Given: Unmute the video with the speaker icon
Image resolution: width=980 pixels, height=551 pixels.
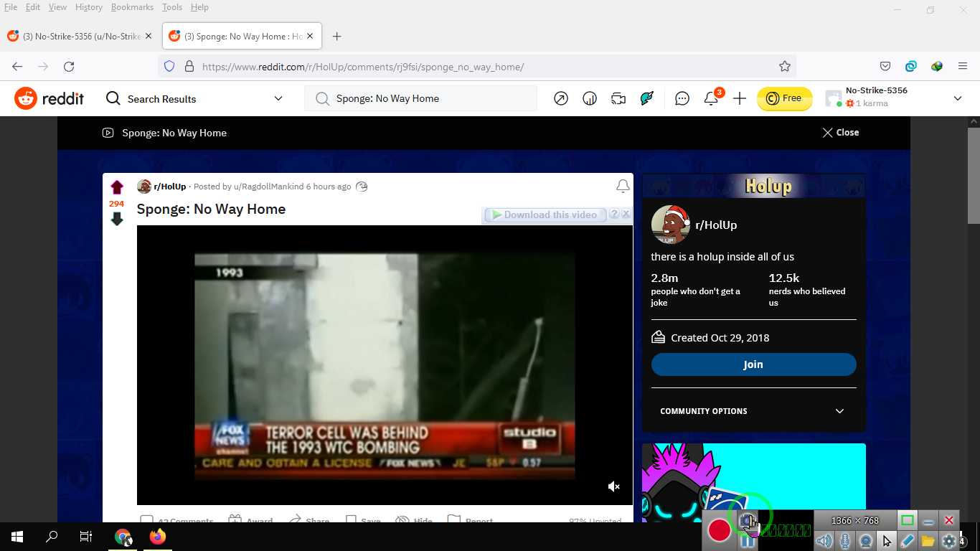Looking at the screenshot, I should 613,486.
